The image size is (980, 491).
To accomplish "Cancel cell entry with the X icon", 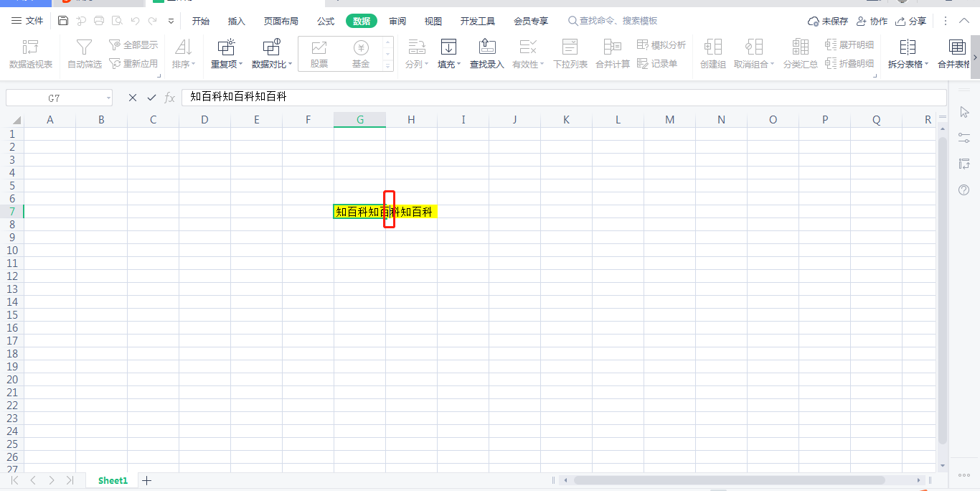I will pyautogui.click(x=133, y=98).
